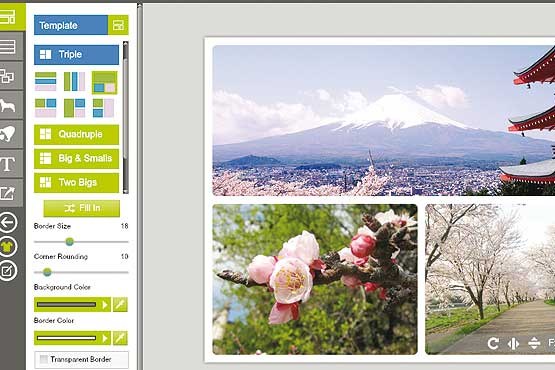This screenshot has width=555, height=370.
Task: Choose three vertical columns triple layout
Action: tap(74, 81)
